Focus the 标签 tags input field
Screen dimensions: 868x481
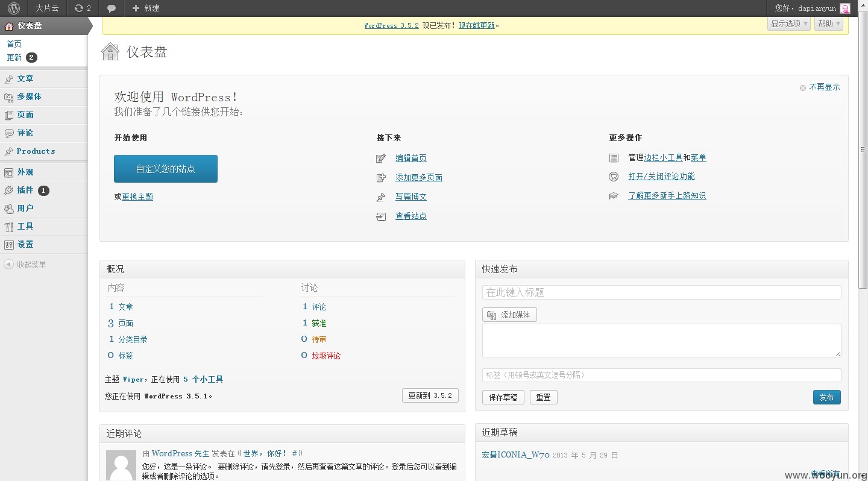[661, 375]
